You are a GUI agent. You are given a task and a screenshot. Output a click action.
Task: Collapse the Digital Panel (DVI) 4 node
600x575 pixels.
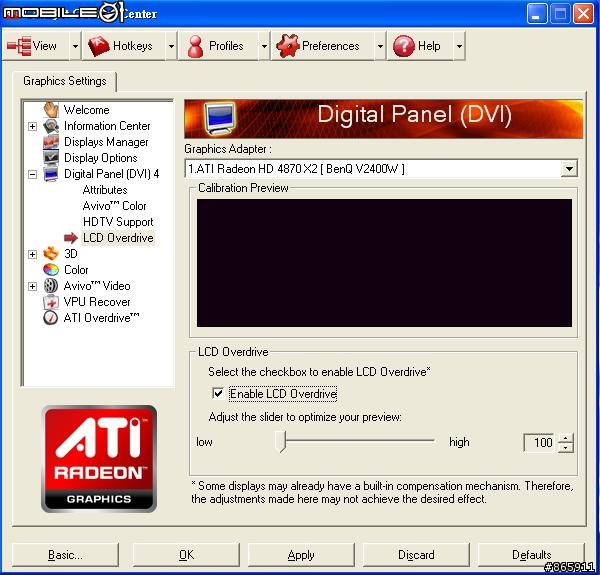[33, 174]
